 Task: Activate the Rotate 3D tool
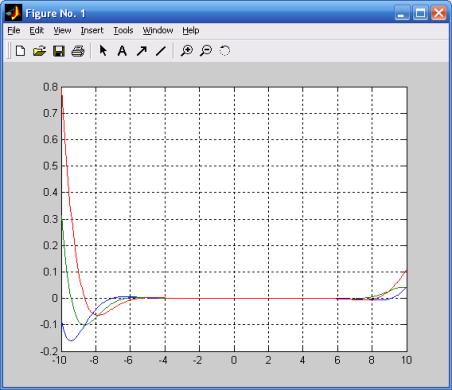click(225, 51)
